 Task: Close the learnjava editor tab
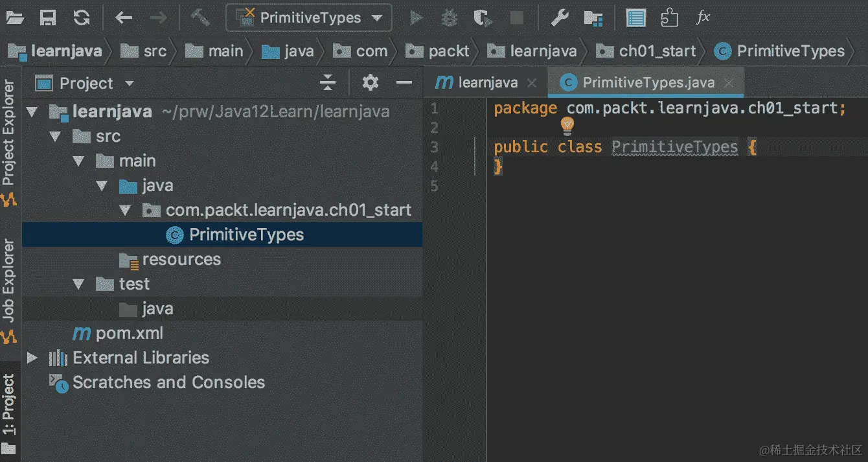pyautogui.click(x=532, y=83)
